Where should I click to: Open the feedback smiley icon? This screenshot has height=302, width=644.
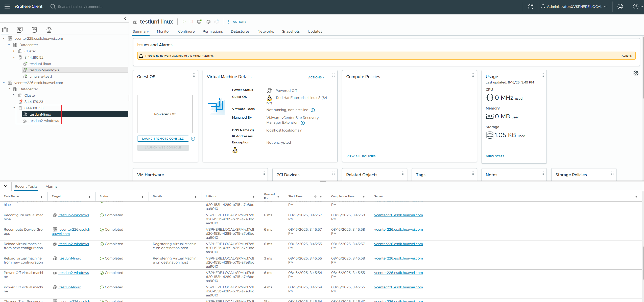tap(620, 7)
